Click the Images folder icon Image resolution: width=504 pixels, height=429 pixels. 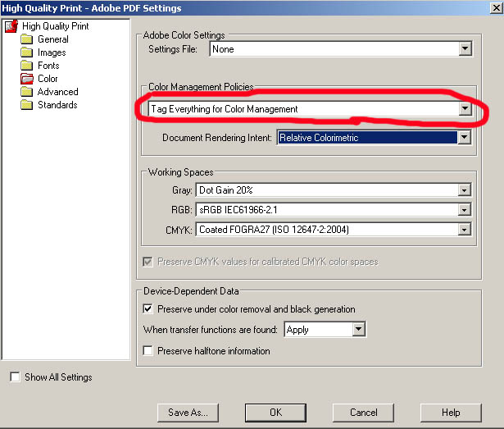click(x=27, y=52)
